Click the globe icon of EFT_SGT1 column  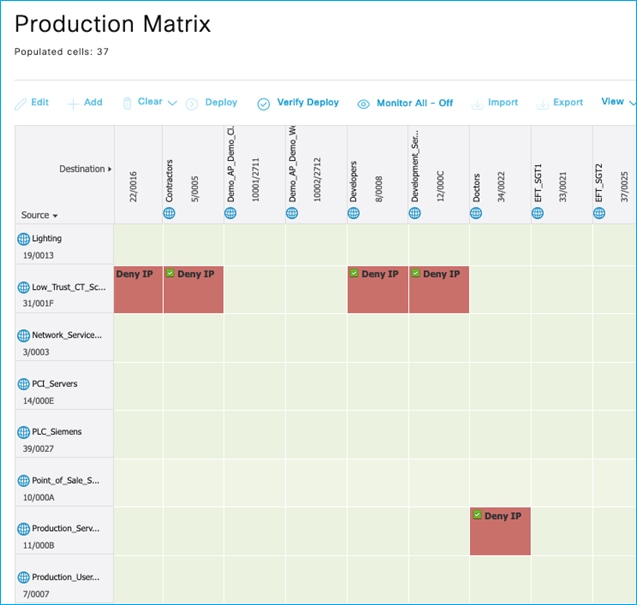click(537, 213)
